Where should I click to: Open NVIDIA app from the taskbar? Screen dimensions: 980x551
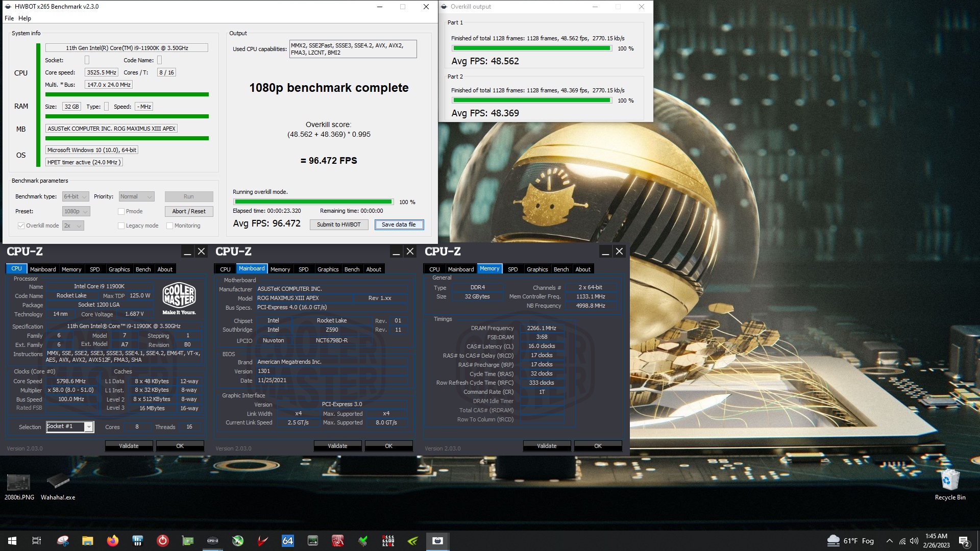tap(413, 541)
